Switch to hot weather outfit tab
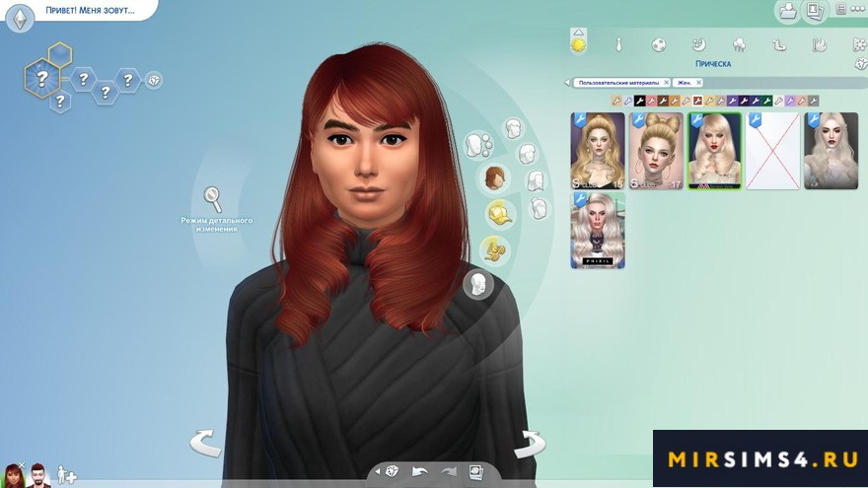The image size is (868, 488). (820, 44)
